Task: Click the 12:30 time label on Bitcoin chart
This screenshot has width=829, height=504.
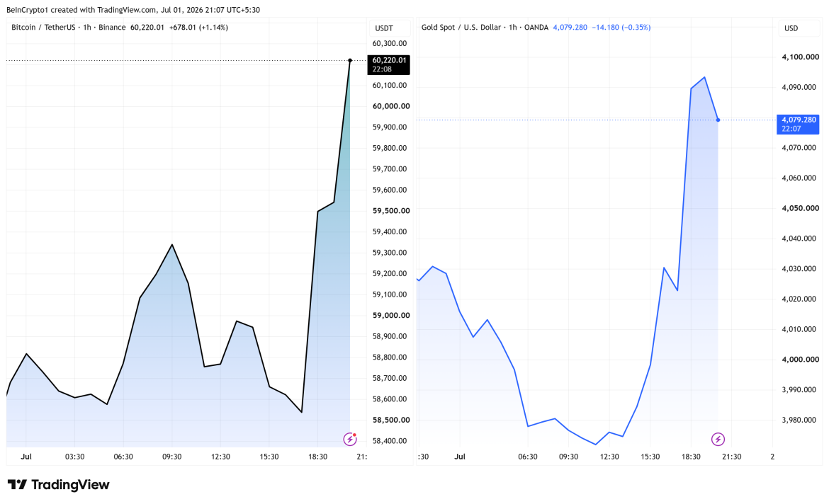Action: (220, 457)
